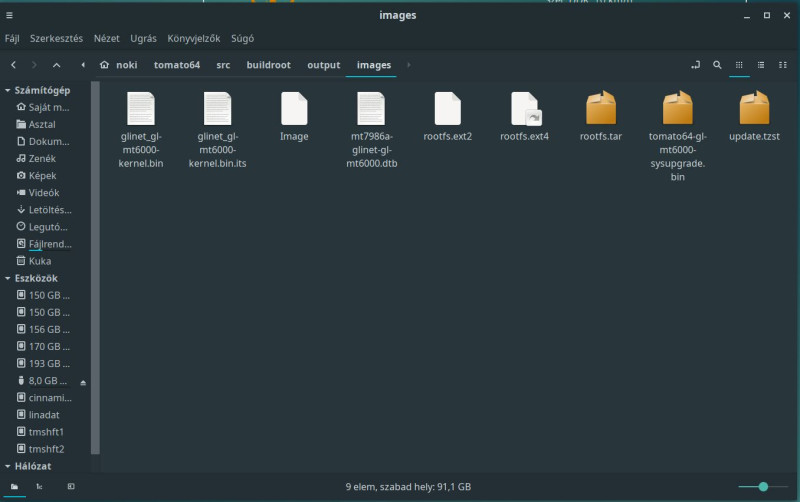800x502 pixels.
Task: Click the status text '9 elem, szabad hely: 91,1 GB'
Action: click(408, 487)
